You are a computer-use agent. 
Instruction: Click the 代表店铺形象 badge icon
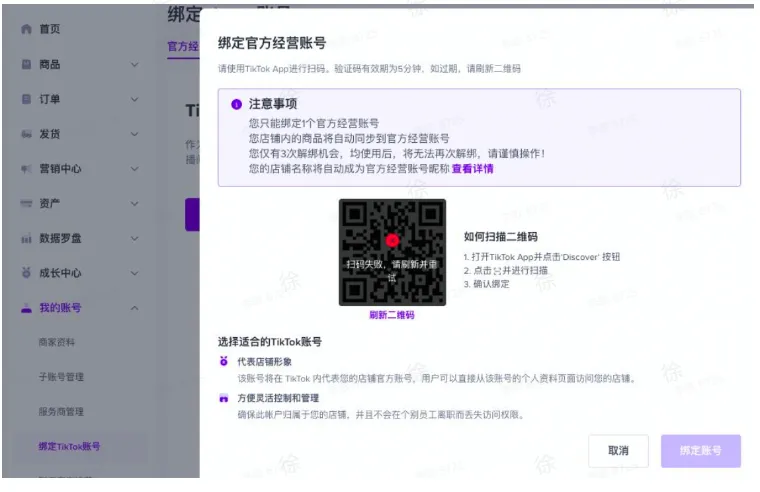pos(223,361)
